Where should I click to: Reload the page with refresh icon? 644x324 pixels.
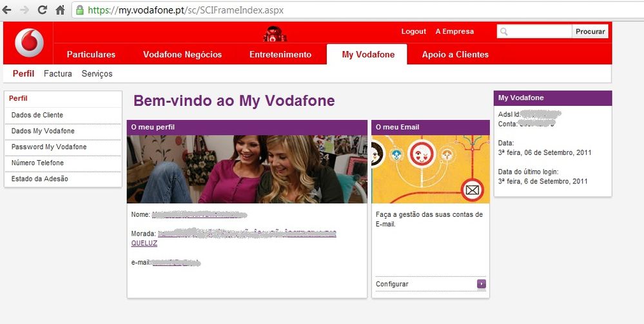42,10
